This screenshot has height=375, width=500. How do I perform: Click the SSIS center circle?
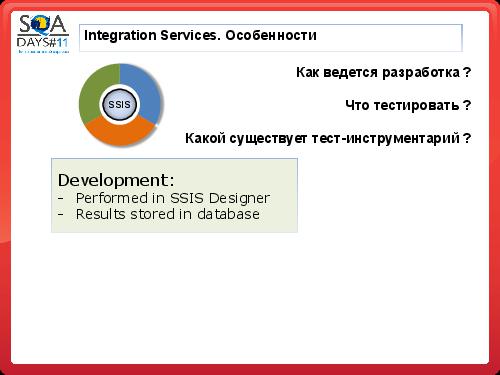119,104
